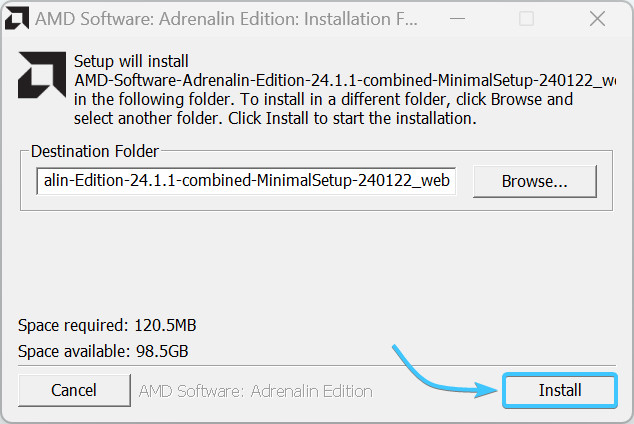Click the Destination Folder group label
634x424 pixels.
click(x=95, y=151)
